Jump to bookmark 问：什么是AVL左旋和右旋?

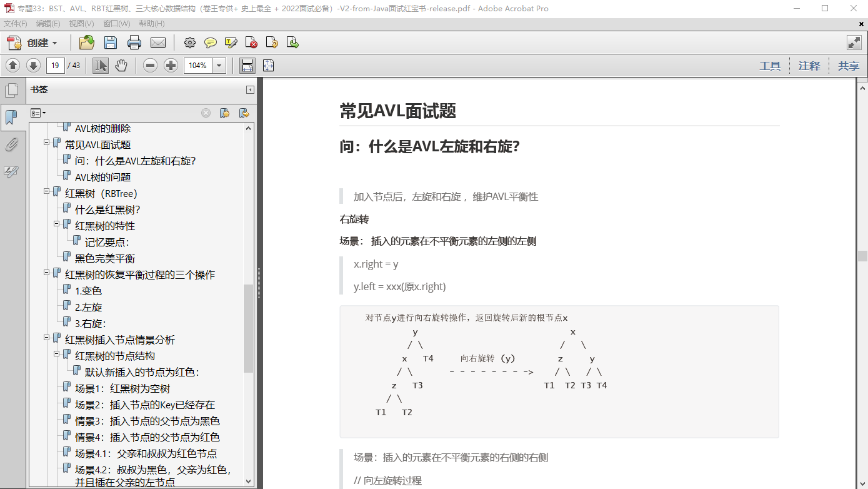(x=136, y=161)
